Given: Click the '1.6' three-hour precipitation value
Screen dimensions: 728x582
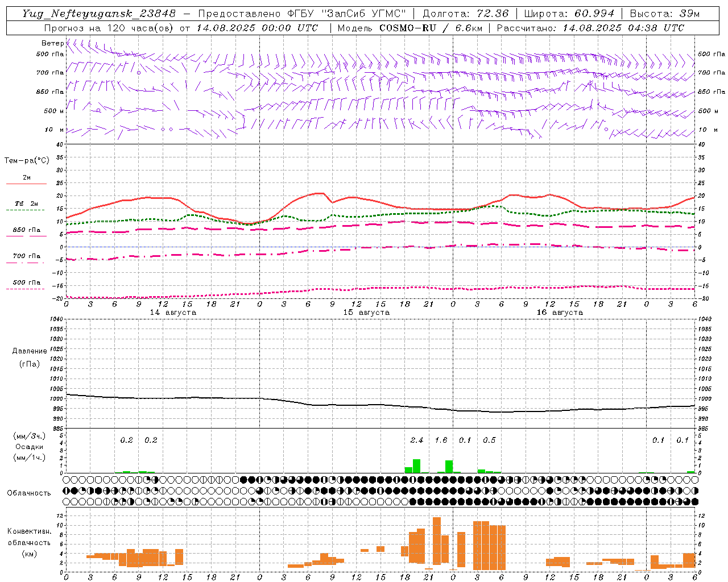Looking at the screenshot, I should pyautogui.click(x=441, y=440).
